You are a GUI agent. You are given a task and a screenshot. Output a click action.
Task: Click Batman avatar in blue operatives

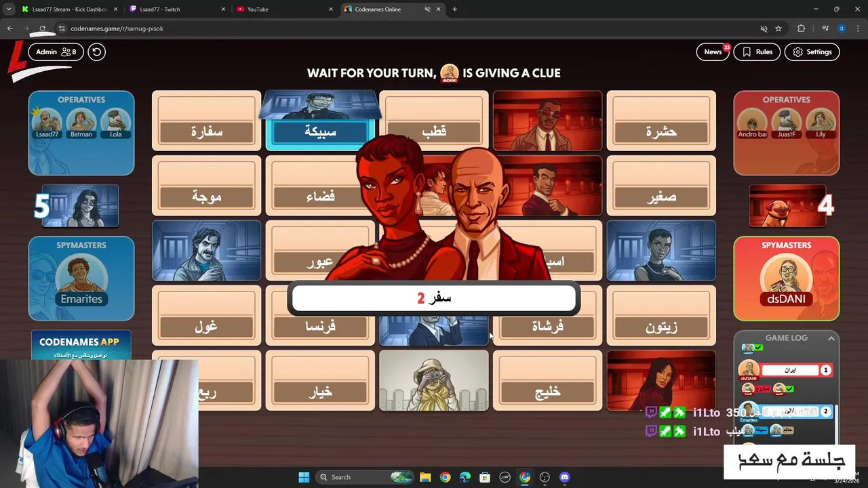point(81,123)
